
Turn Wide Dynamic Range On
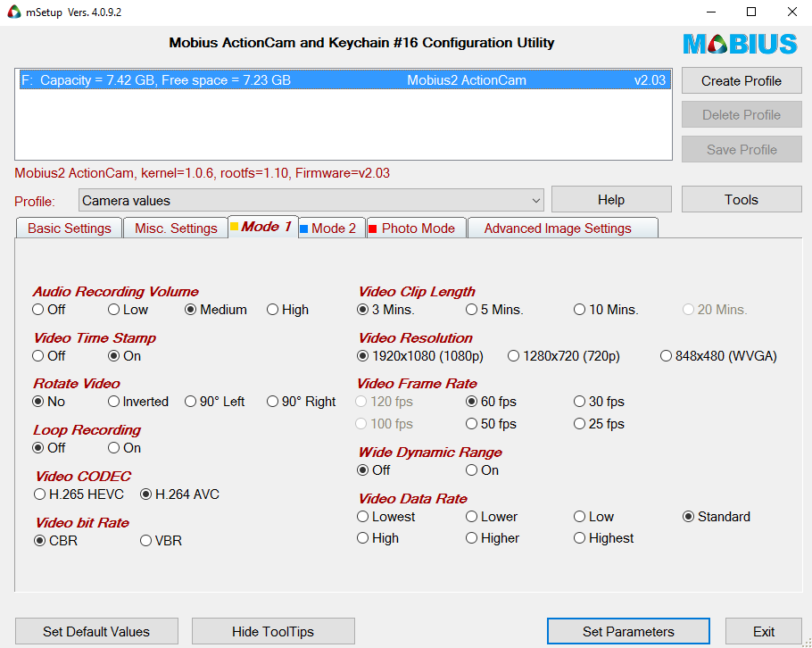tap(482, 470)
